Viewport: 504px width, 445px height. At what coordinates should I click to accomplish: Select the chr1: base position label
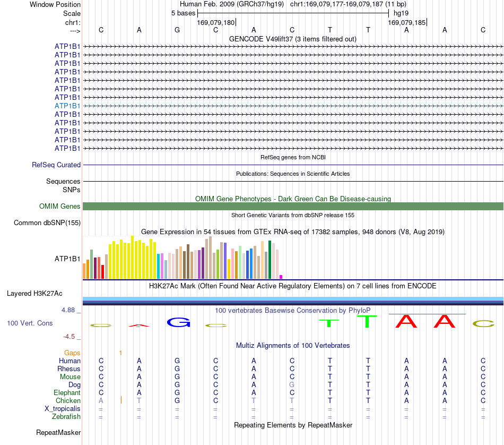tap(73, 22)
